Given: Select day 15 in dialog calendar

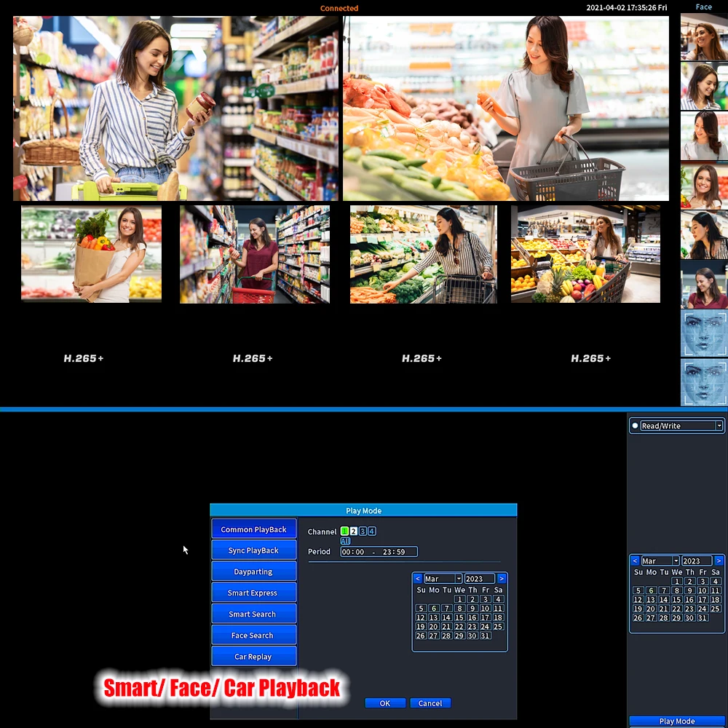Looking at the screenshot, I should [x=459, y=617].
